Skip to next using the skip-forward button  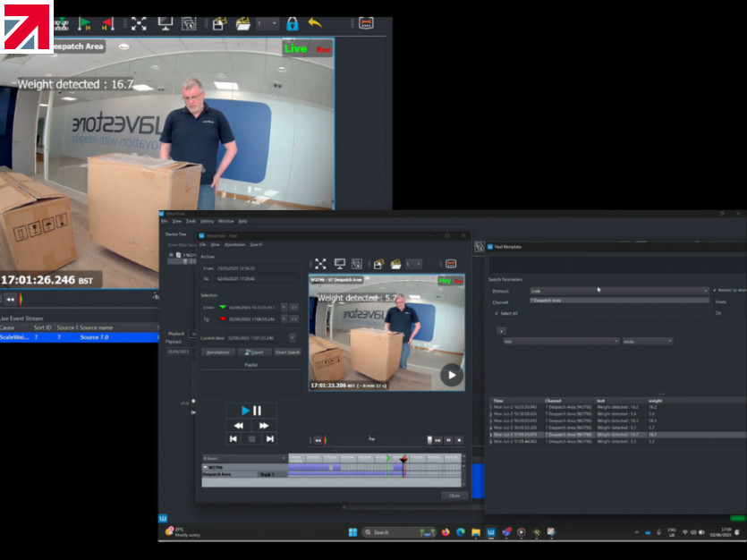click(x=269, y=438)
